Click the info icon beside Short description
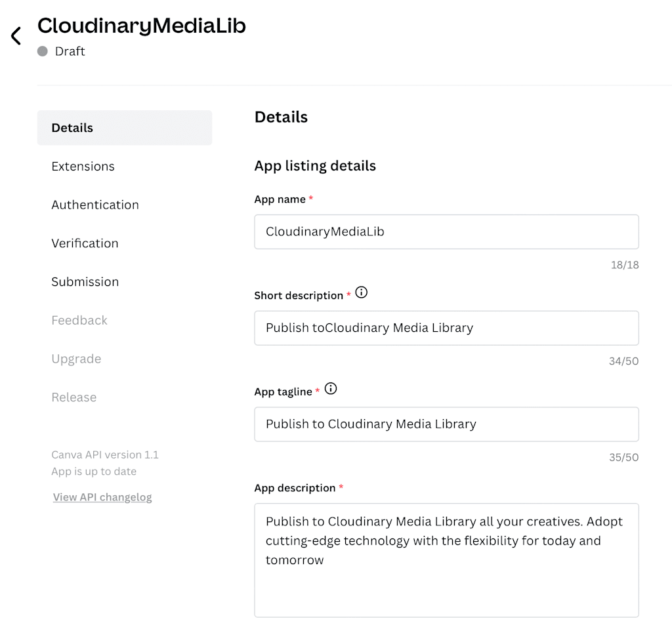Viewport: 672px width, 629px height. pyautogui.click(x=362, y=293)
